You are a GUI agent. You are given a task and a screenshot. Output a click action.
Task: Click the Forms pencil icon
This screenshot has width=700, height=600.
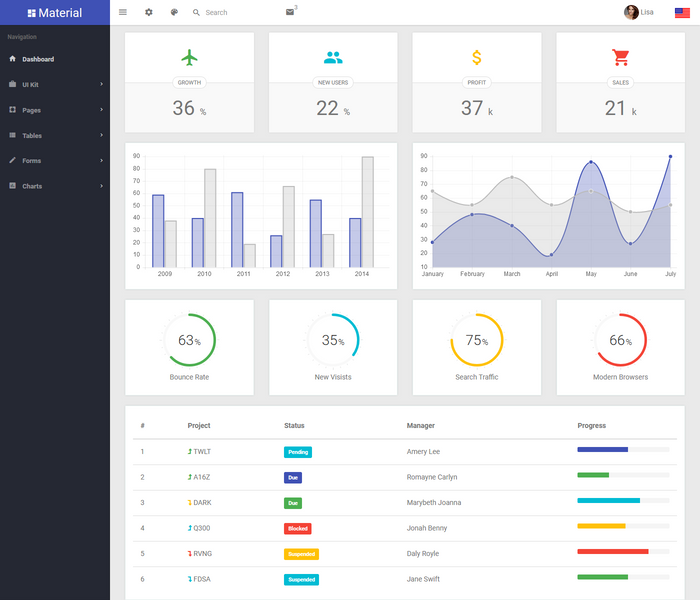[x=12, y=160]
